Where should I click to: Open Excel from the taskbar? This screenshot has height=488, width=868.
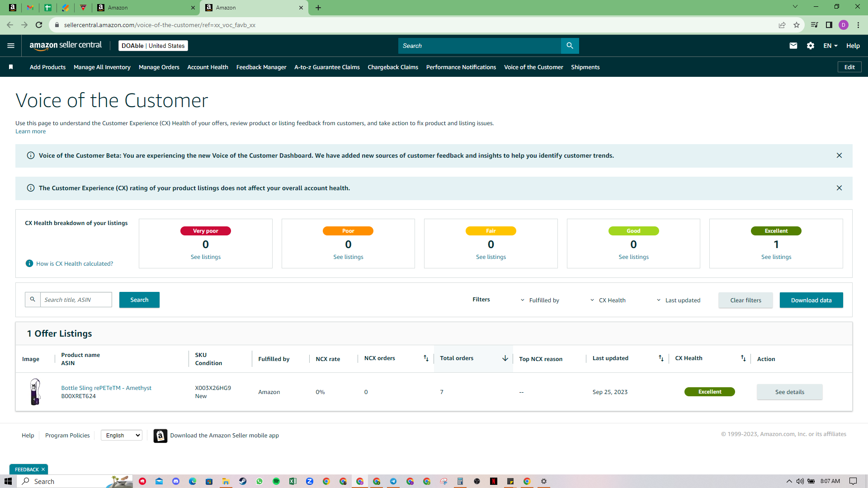coord(293,481)
